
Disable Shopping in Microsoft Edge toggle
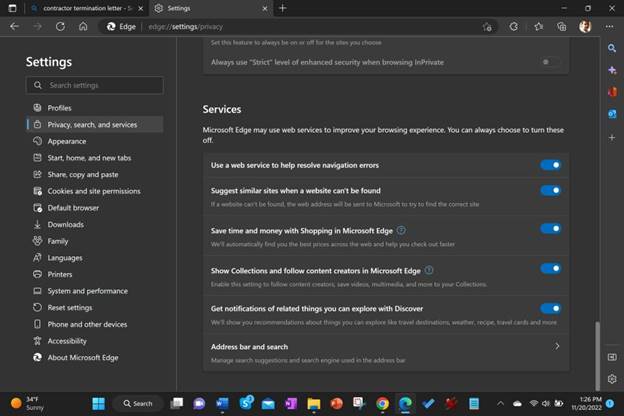click(x=550, y=229)
